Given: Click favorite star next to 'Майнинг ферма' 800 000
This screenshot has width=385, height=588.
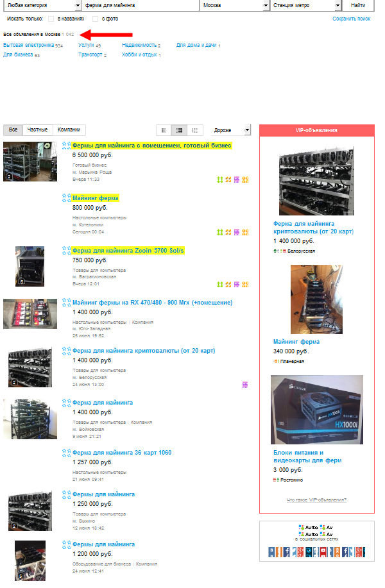Looking at the screenshot, I should click(66, 197).
